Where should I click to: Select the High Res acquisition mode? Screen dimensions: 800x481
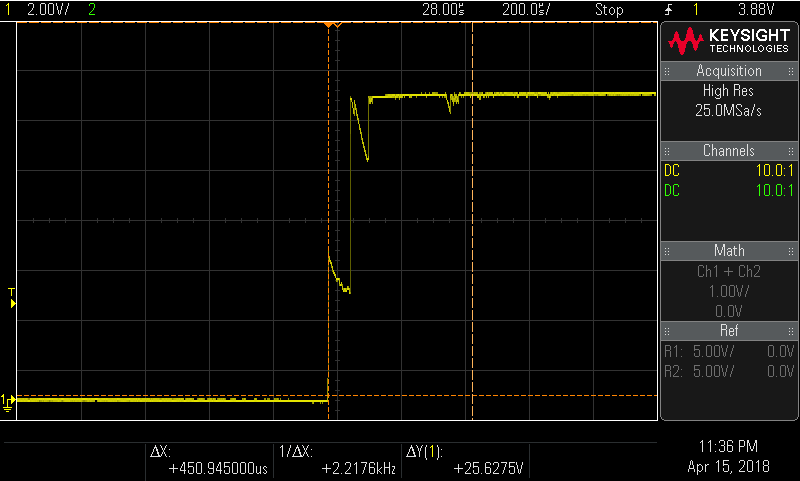728,90
